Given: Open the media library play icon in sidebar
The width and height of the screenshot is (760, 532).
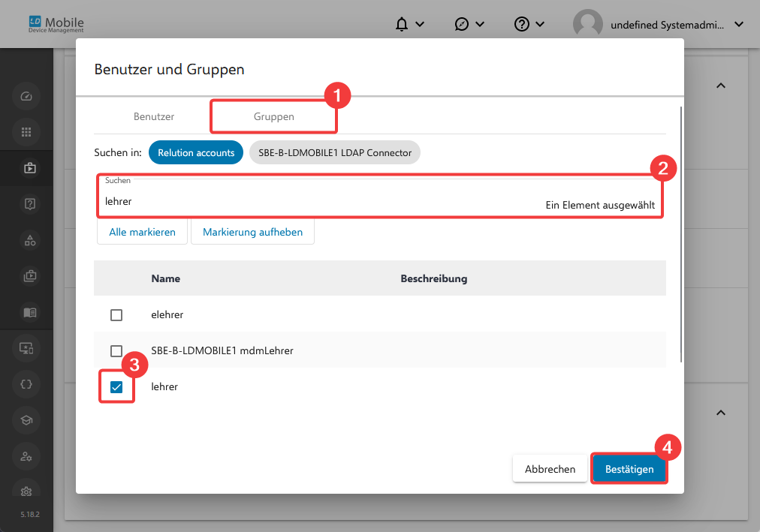Looking at the screenshot, I should 29,276.
